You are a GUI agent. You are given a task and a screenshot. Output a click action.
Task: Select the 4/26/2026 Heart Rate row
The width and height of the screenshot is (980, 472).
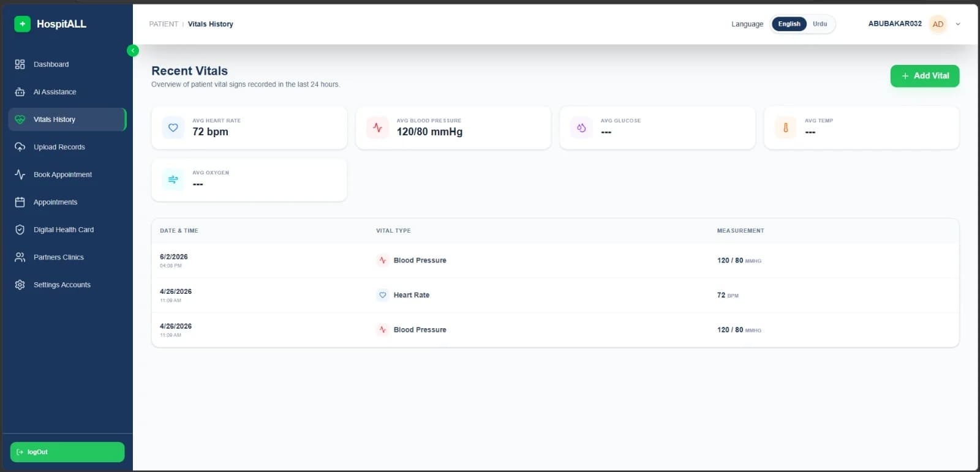tap(555, 295)
